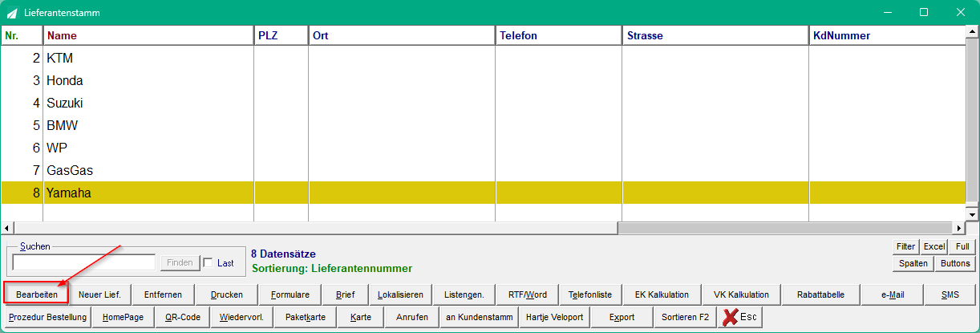The width and height of the screenshot is (980, 333).
Task: Click the KdNummer column header
Action: click(x=887, y=35)
